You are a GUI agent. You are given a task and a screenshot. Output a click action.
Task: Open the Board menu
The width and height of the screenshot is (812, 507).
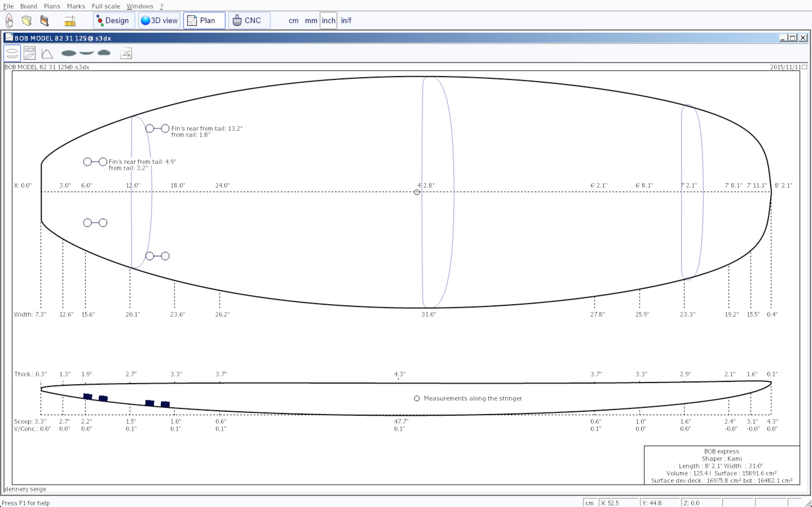[x=28, y=6]
